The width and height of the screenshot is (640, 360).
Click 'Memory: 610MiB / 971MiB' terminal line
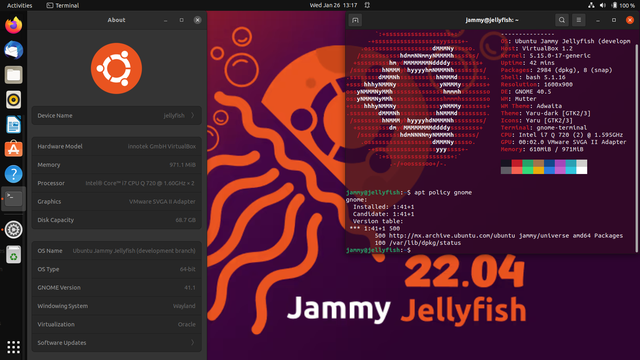tap(542, 149)
